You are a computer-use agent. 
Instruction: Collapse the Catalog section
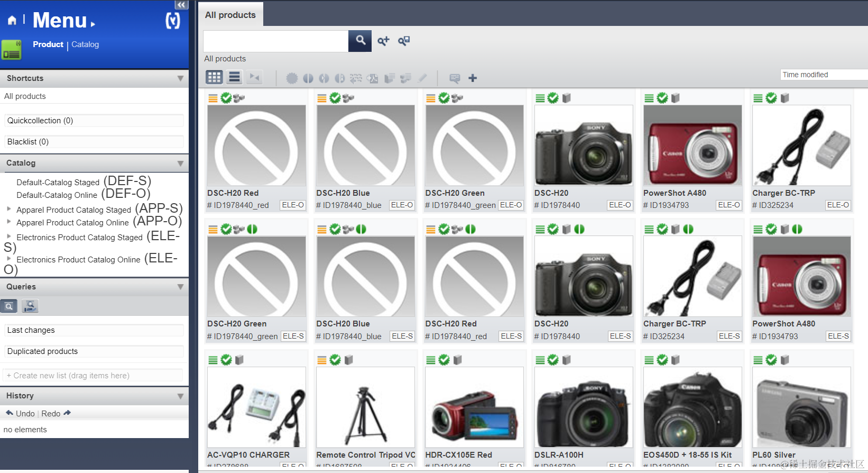180,163
